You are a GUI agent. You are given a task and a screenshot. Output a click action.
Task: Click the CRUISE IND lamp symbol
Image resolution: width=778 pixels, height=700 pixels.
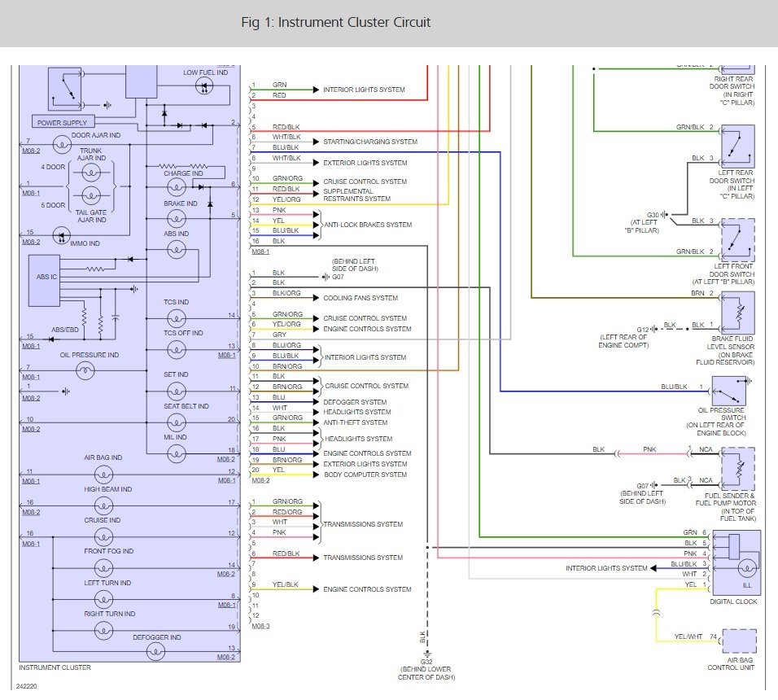(103, 536)
